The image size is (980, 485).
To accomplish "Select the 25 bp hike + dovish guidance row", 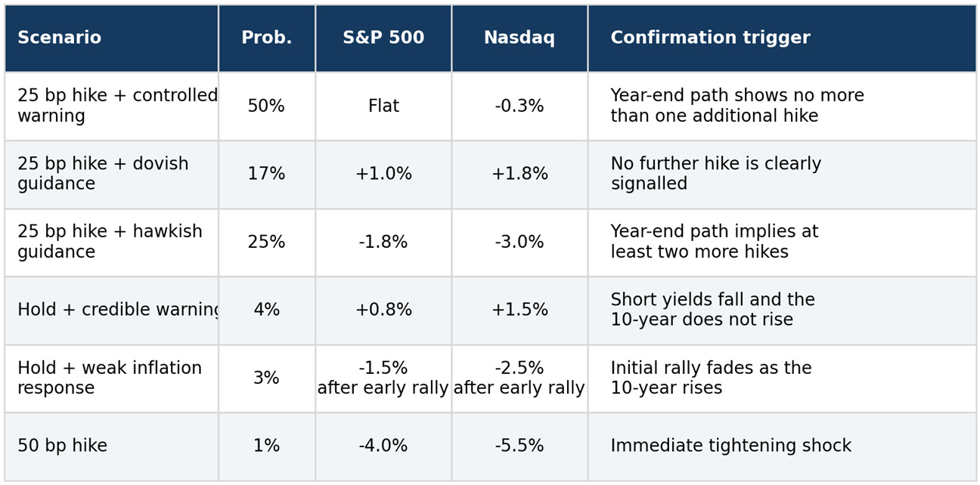I will click(x=490, y=175).
